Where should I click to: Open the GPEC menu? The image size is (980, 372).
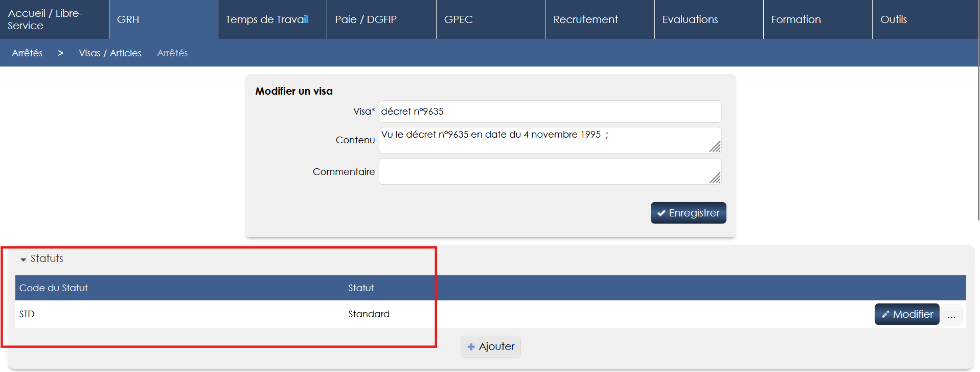pyautogui.click(x=458, y=19)
